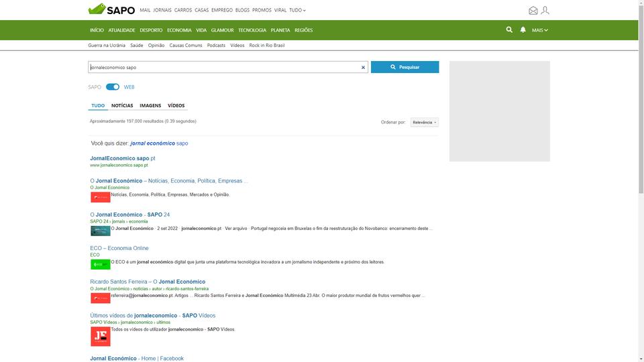
Task: Open Vídeos topic link in sub-navigation
Action: [237, 46]
